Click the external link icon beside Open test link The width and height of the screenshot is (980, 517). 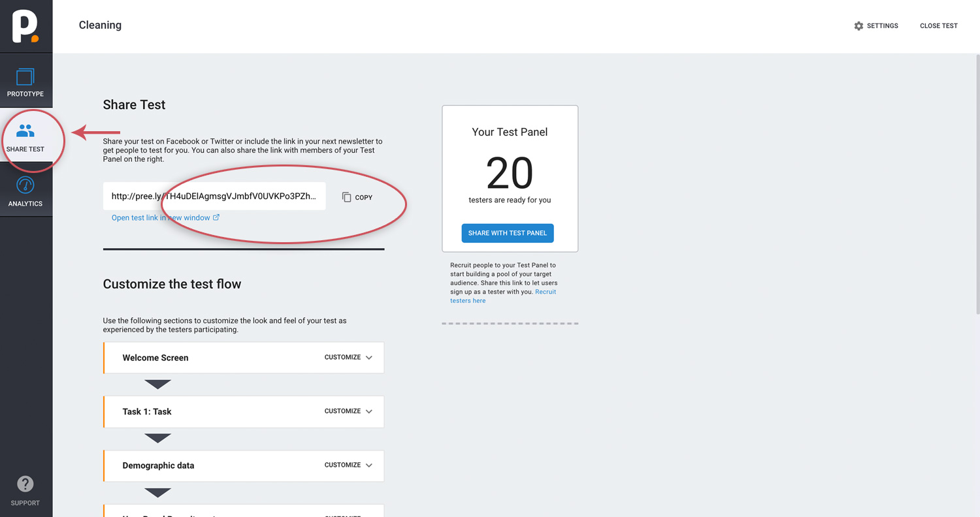click(216, 217)
